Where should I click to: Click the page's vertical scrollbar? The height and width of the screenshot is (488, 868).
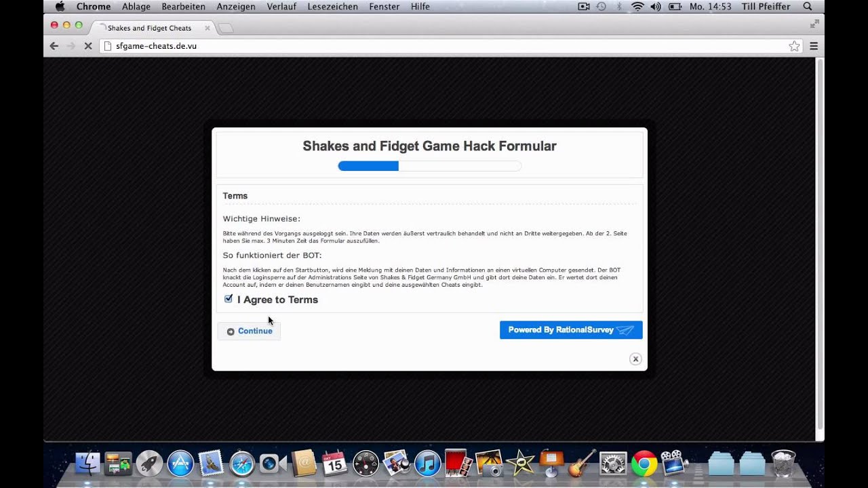(x=820, y=244)
